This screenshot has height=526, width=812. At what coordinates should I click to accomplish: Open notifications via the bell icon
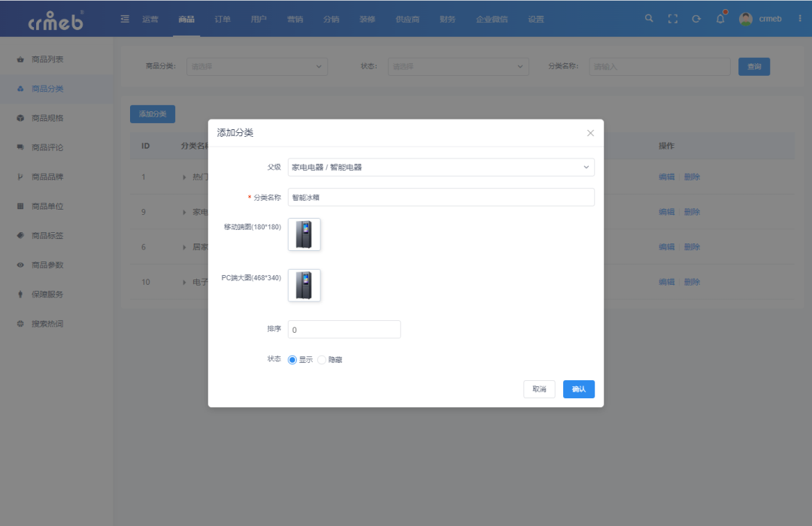[720, 18]
